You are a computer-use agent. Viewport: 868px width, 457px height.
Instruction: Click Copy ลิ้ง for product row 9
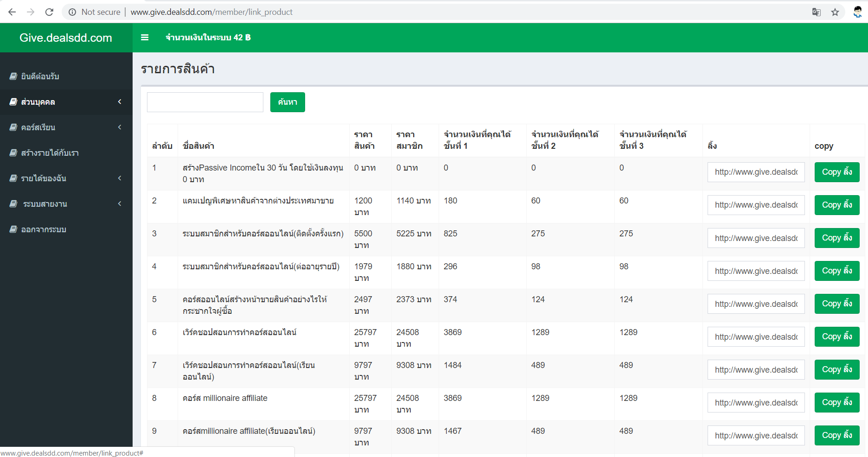pyautogui.click(x=837, y=435)
